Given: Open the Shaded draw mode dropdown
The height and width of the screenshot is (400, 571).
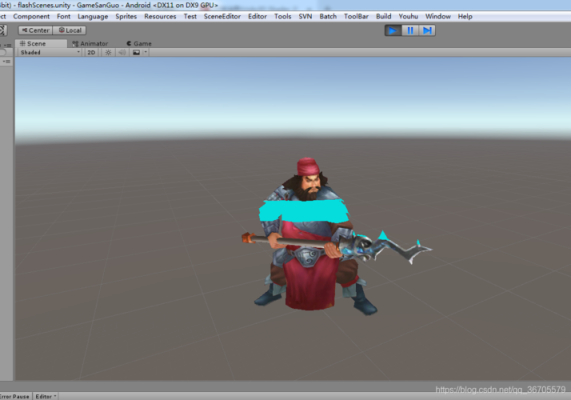Looking at the screenshot, I should point(50,52).
